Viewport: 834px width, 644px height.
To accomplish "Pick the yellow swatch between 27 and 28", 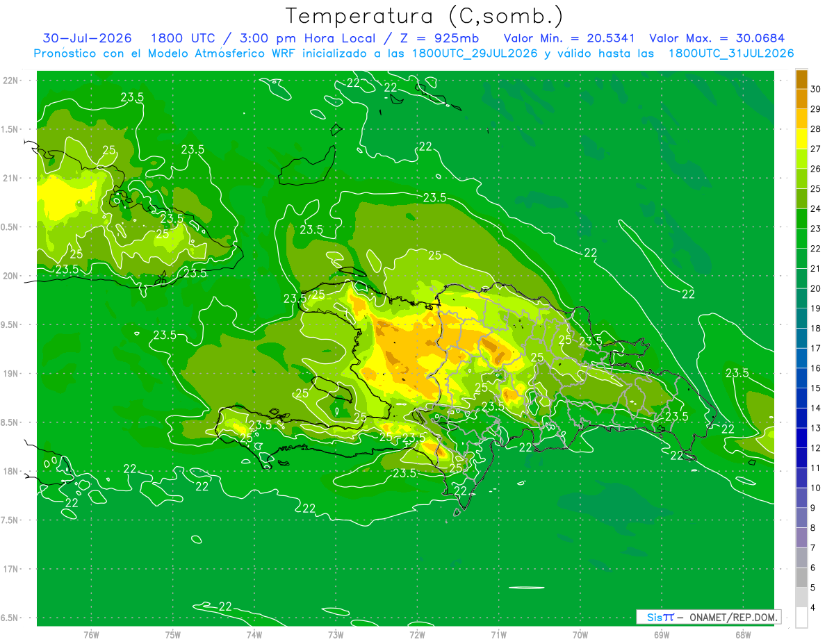I will pos(801,140).
